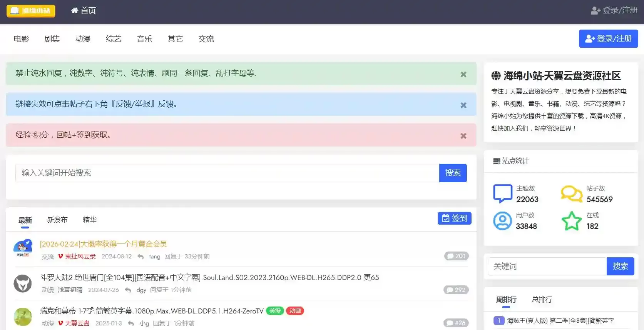Click the 201 reply count badge
Screen dimensions: 644x330
tap(456, 256)
